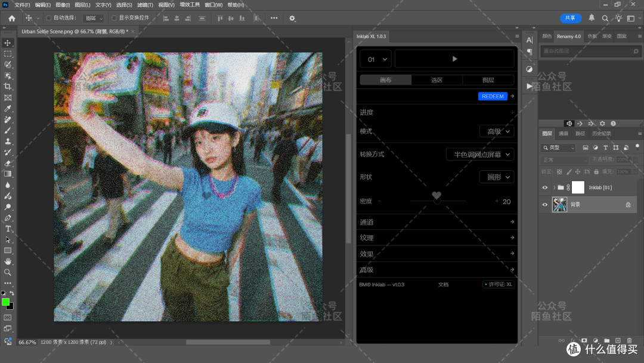
Task: Expand the Inklab [01] layer group
Action: point(554,187)
